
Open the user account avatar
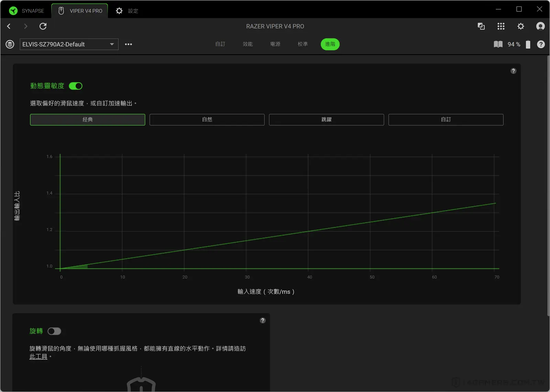(540, 26)
